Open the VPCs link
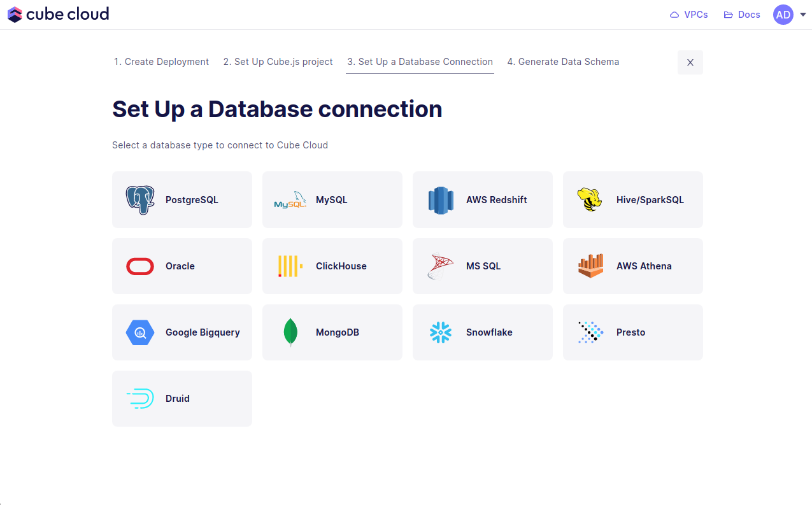 [689, 15]
